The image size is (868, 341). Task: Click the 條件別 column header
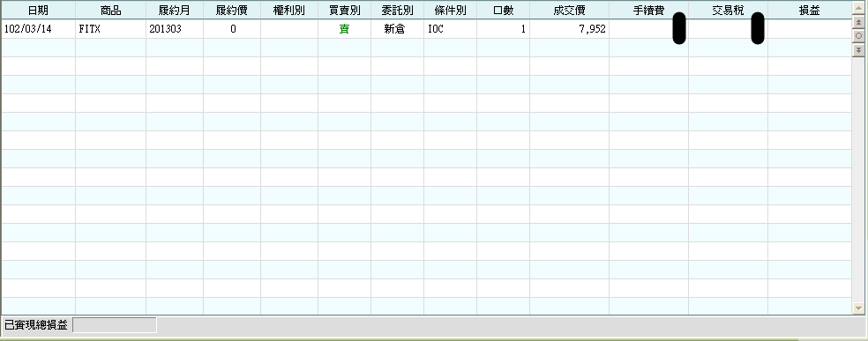450,11
